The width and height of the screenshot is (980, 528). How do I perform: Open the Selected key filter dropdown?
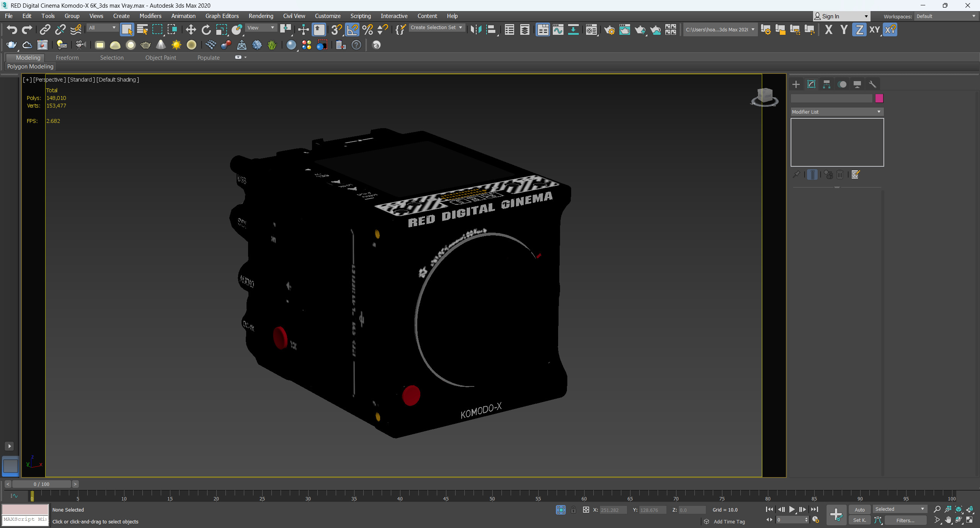900,509
